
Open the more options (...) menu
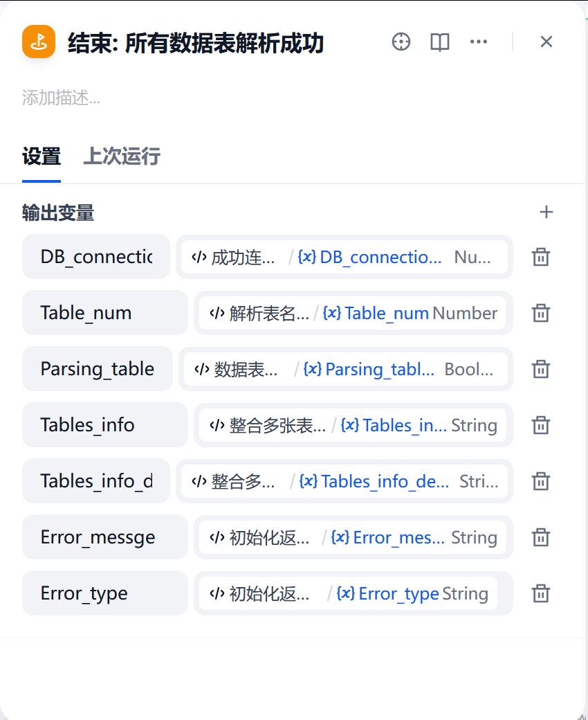click(x=479, y=42)
